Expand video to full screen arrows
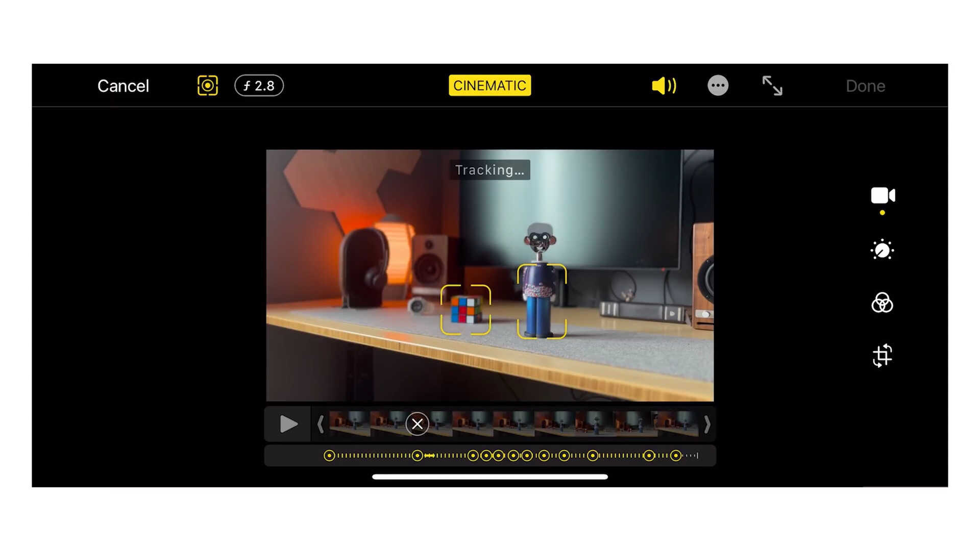This screenshot has height=551, width=980. pyautogui.click(x=772, y=86)
